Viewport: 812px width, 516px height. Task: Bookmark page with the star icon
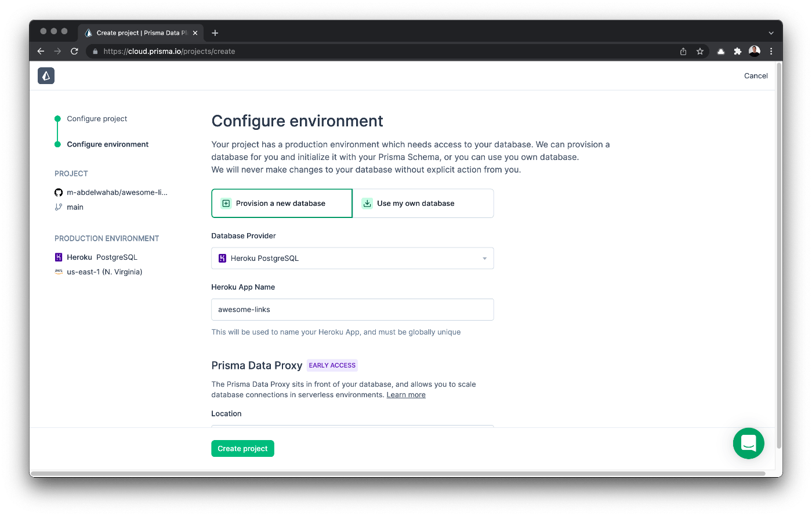coord(700,51)
